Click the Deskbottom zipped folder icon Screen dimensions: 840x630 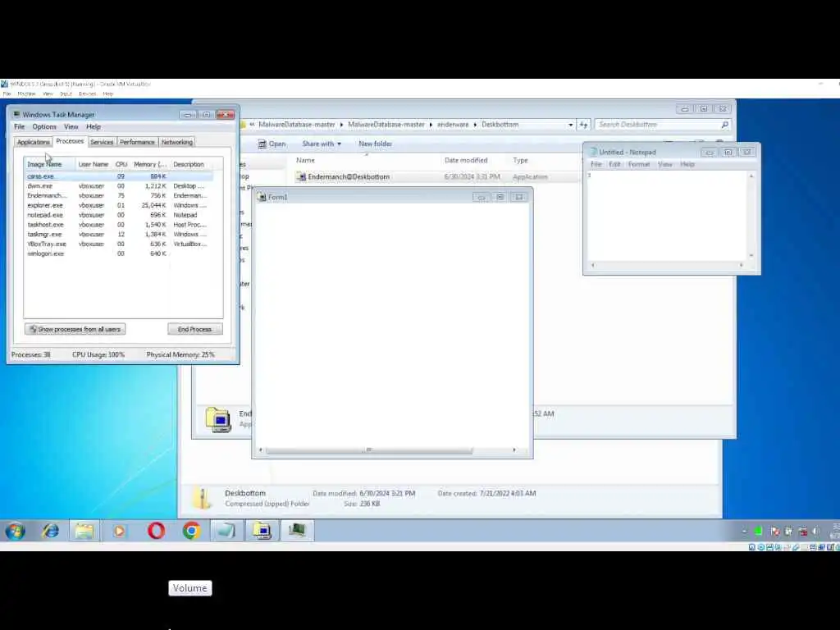click(x=203, y=498)
